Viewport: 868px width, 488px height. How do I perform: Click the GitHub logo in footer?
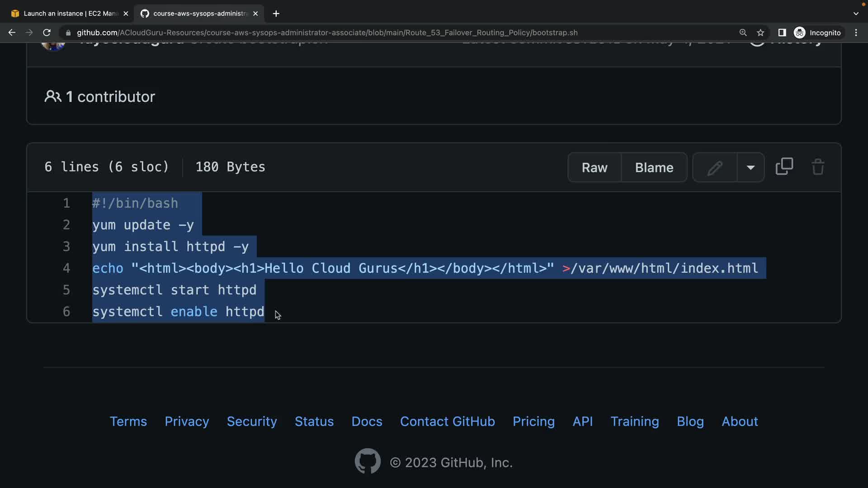click(x=367, y=461)
